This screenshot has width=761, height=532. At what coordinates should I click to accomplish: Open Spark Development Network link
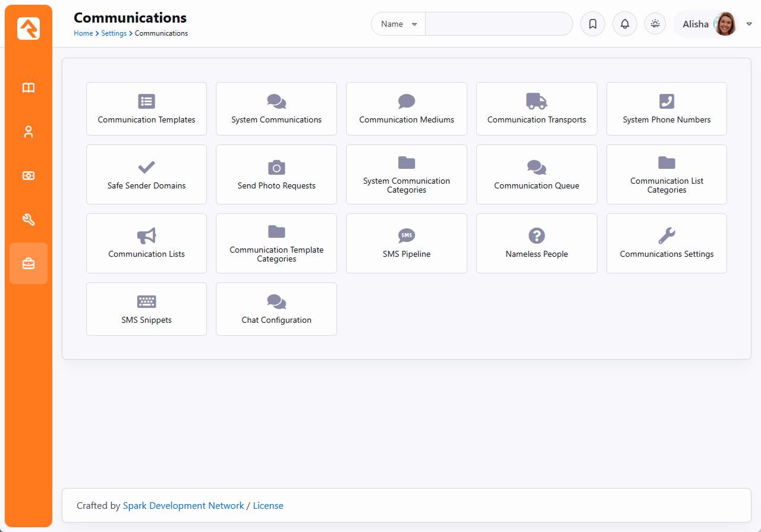pyautogui.click(x=183, y=506)
